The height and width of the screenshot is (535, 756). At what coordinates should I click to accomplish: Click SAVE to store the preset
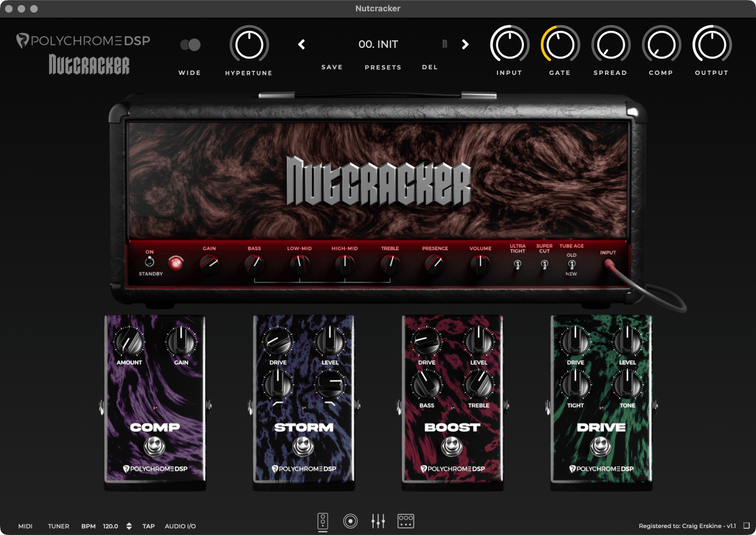click(332, 67)
